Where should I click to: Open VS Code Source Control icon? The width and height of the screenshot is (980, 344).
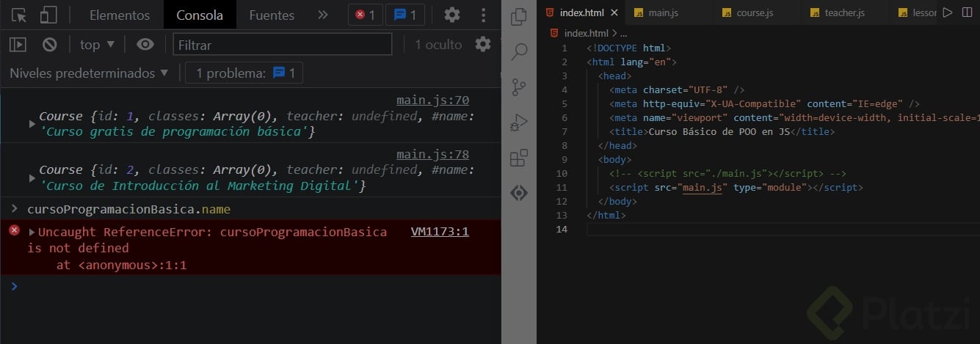519,87
